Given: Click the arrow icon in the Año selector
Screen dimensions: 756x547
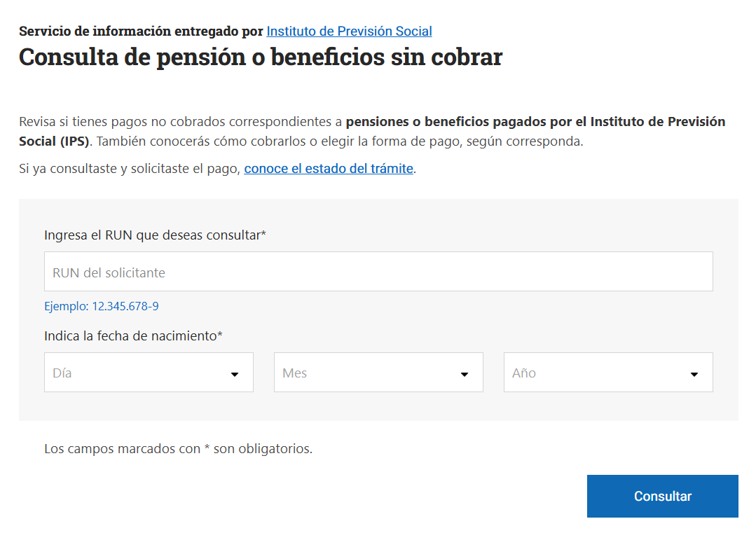Looking at the screenshot, I should (694, 374).
